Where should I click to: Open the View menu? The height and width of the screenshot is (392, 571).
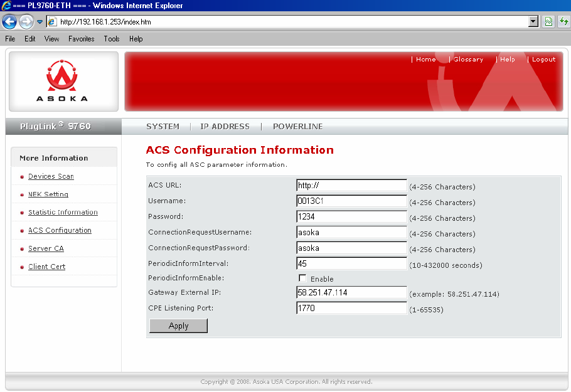[x=51, y=39]
